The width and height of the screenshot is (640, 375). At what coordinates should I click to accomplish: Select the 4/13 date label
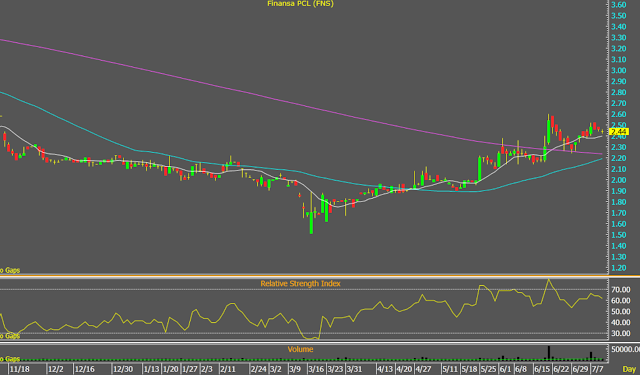point(385,369)
